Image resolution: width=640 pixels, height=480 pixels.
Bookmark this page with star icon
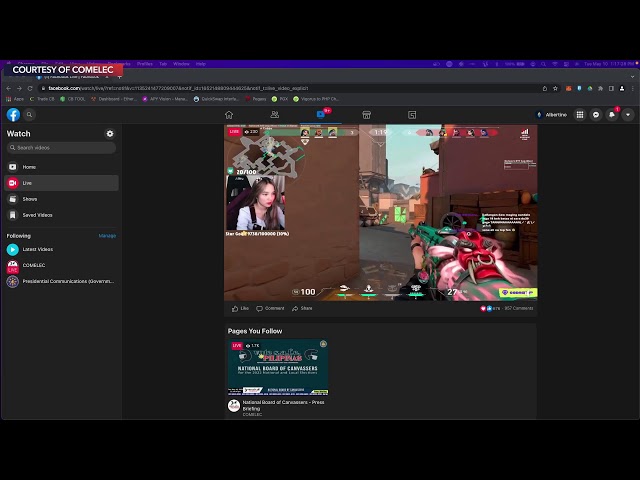(x=555, y=88)
